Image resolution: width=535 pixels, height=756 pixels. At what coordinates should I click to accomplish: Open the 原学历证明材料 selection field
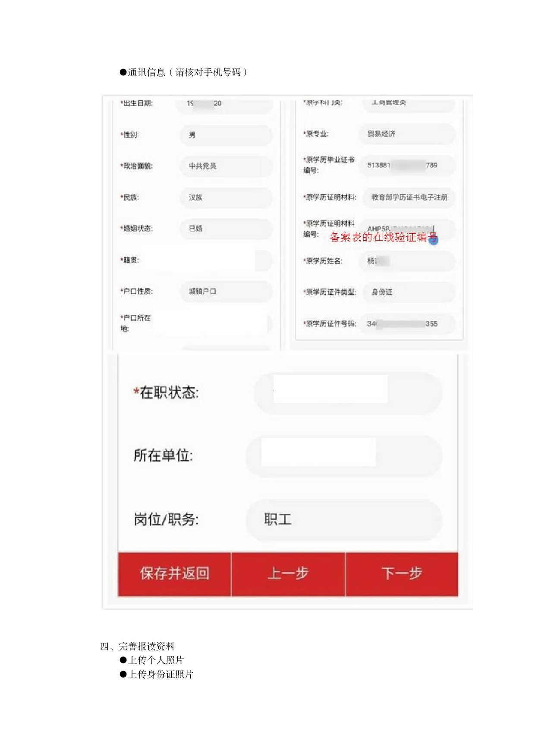pos(409,197)
